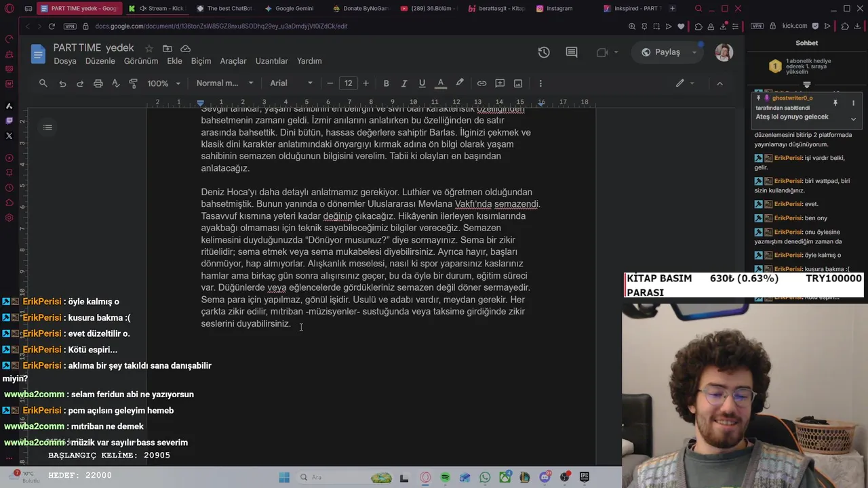The height and width of the screenshot is (488, 868).
Task: Open Opera sidebar settings gear
Action: [x=9, y=218]
